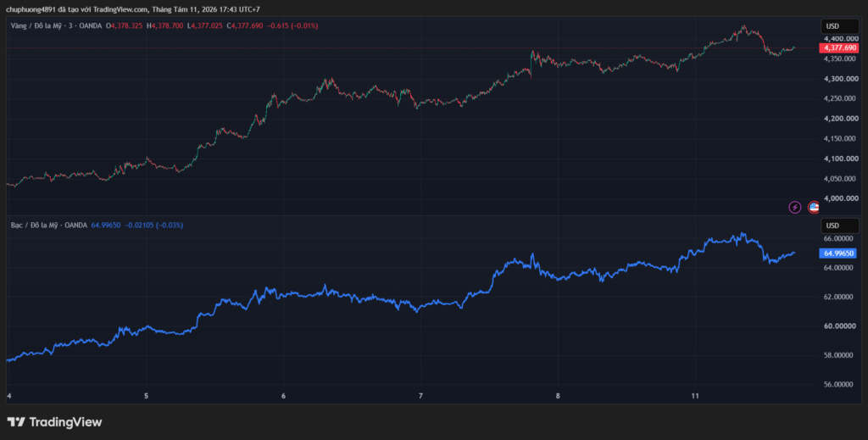Click the red 4,377.690 current price label
Image resolution: width=868 pixels, height=440 pixels.
[x=839, y=48]
